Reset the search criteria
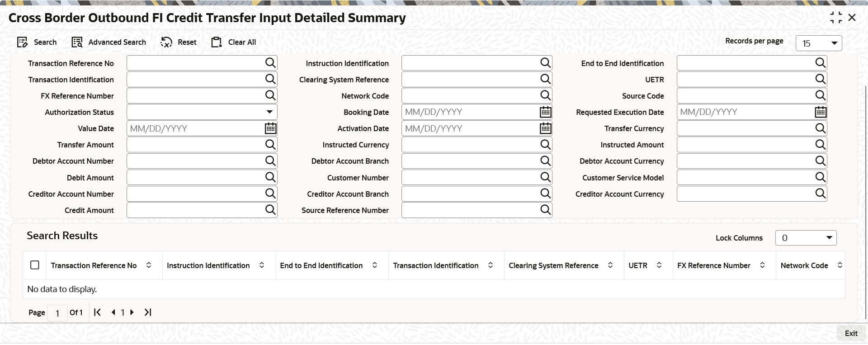This screenshot has height=345, width=868. click(x=179, y=42)
